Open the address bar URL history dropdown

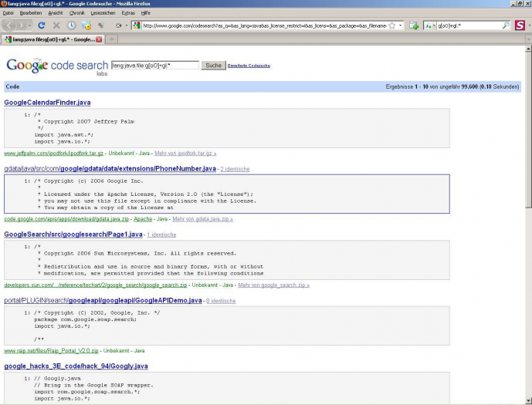pos(401,25)
